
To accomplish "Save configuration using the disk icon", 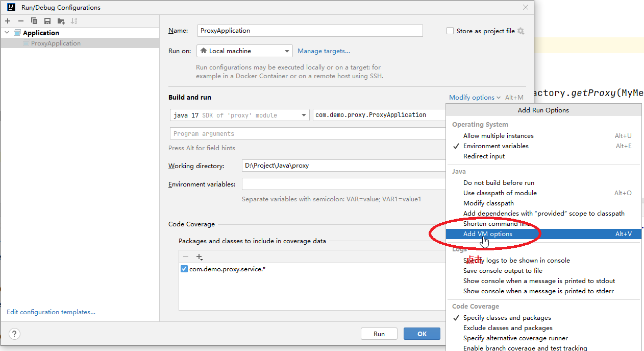I will point(47,21).
